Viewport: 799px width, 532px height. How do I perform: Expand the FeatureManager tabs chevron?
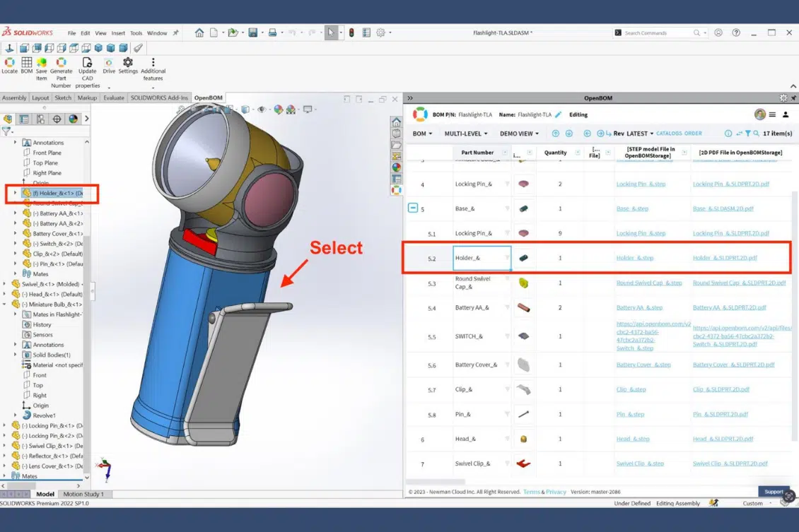pyautogui.click(x=87, y=119)
